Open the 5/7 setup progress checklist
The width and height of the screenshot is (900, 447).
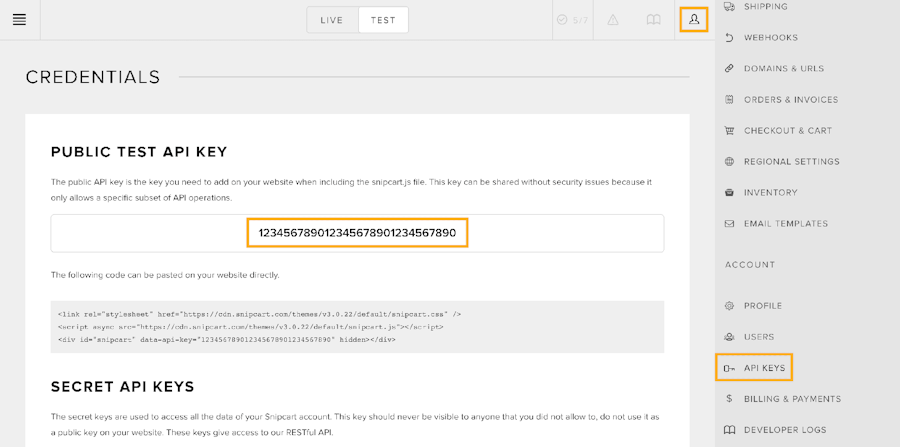573,20
